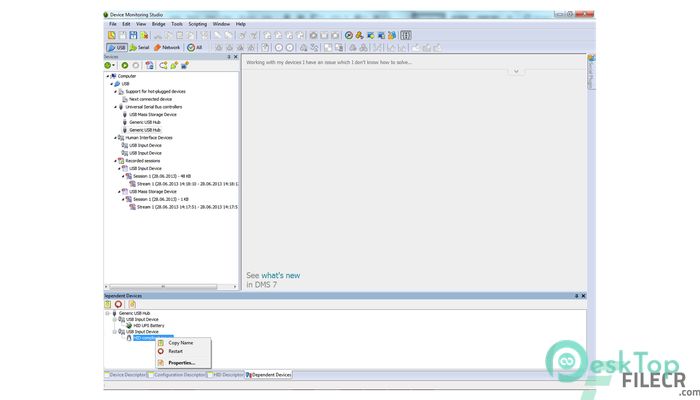700x400 pixels.
Task: Click the Devices tree horizontal scrollbar
Action: click(x=163, y=287)
